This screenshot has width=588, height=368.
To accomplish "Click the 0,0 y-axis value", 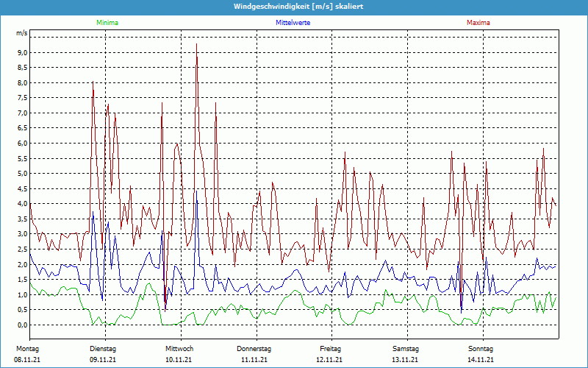I will (23, 325).
